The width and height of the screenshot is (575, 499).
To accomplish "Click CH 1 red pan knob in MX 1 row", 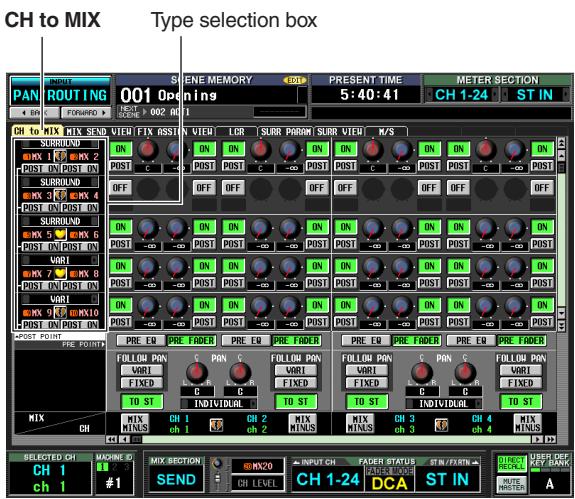I will coord(148,149).
